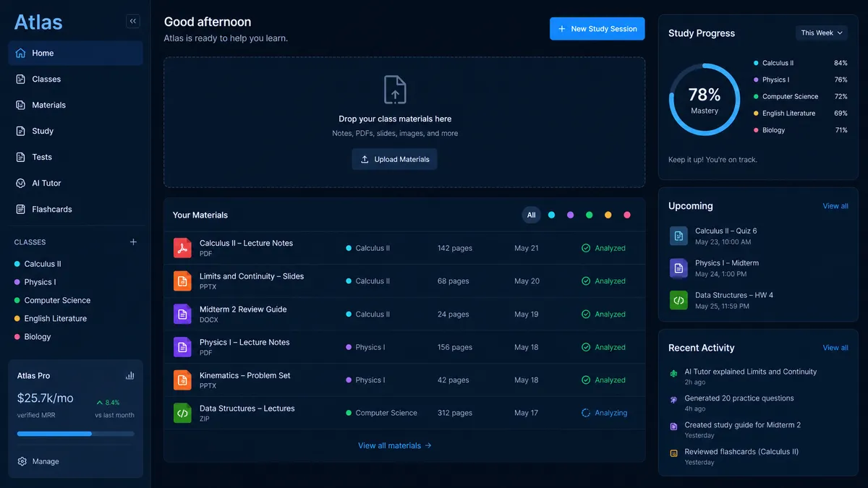Click the Created study guide activity icon
The height and width of the screenshot is (488, 868).
pyautogui.click(x=673, y=427)
